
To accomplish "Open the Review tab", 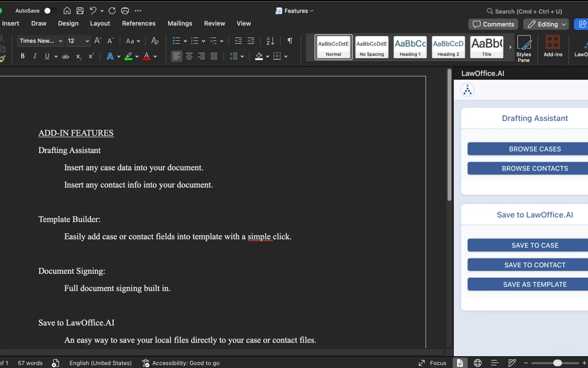I will pyautogui.click(x=214, y=23).
